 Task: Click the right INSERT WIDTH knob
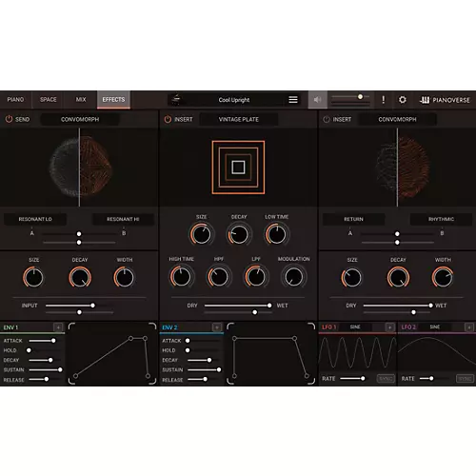tap(443, 277)
